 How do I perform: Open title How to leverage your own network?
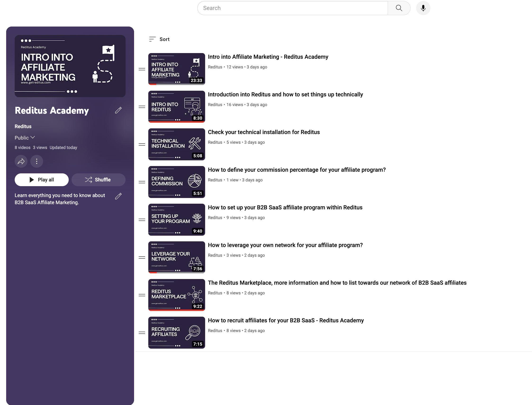click(285, 245)
